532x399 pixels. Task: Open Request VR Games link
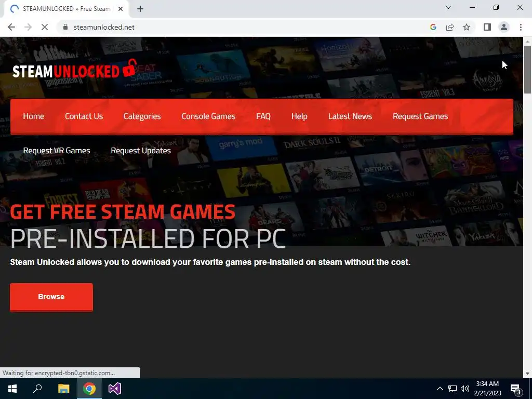pos(57,151)
